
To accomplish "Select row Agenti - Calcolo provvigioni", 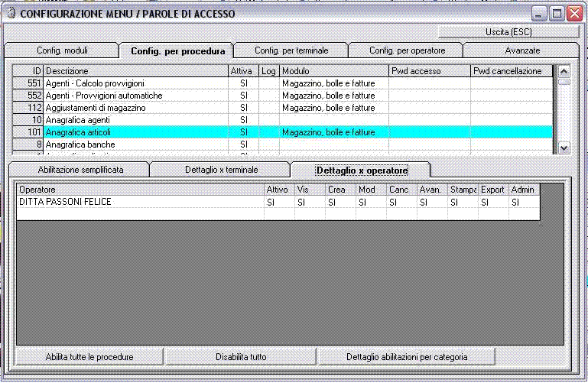I will tap(282, 83).
